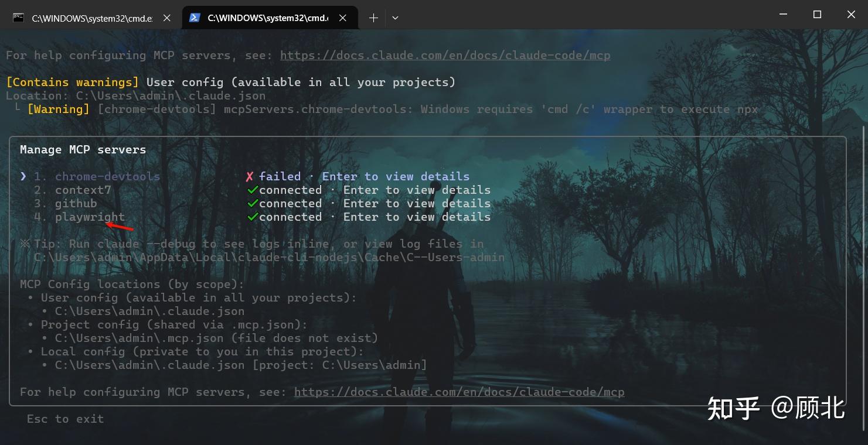Open a new terminal tab with the plus icon

373,18
